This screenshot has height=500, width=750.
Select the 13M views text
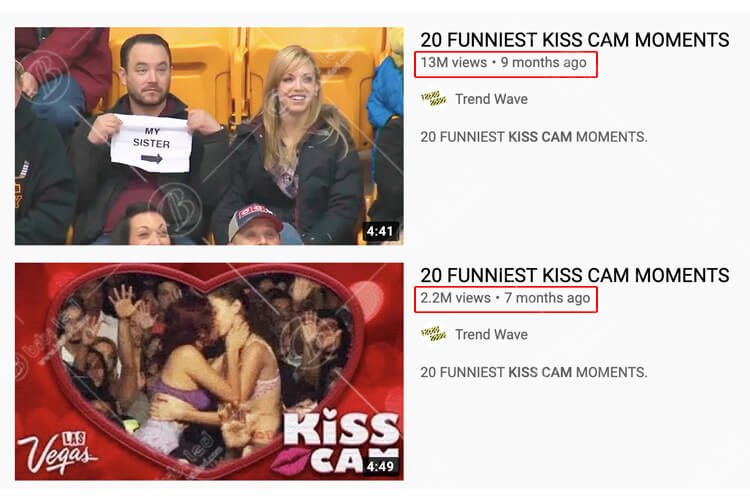[453, 63]
